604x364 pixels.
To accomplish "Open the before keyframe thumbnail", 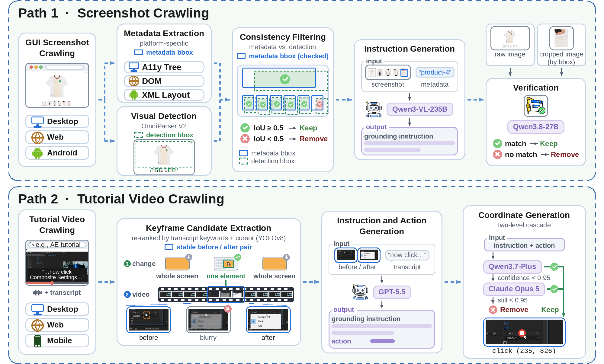I will (x=149, y=320).
